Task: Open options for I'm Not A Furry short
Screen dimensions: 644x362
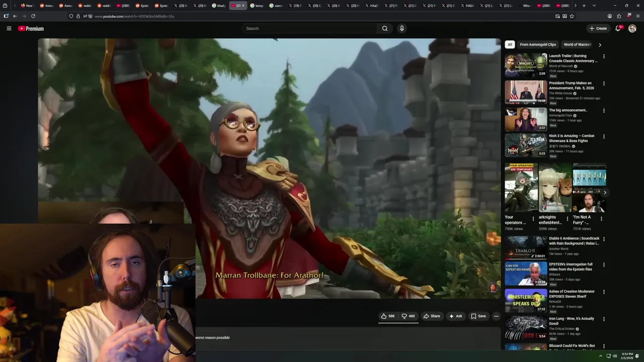Action: (x=601, y=219)
